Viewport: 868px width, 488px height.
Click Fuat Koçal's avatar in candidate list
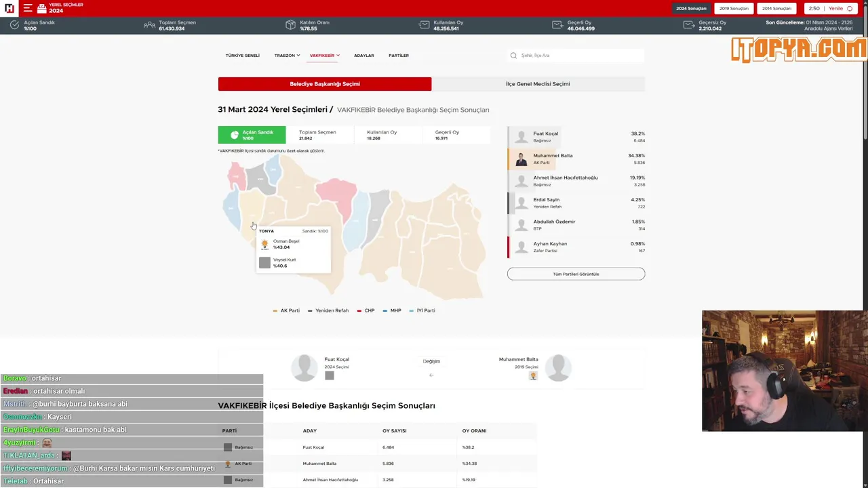coord(521,137)
